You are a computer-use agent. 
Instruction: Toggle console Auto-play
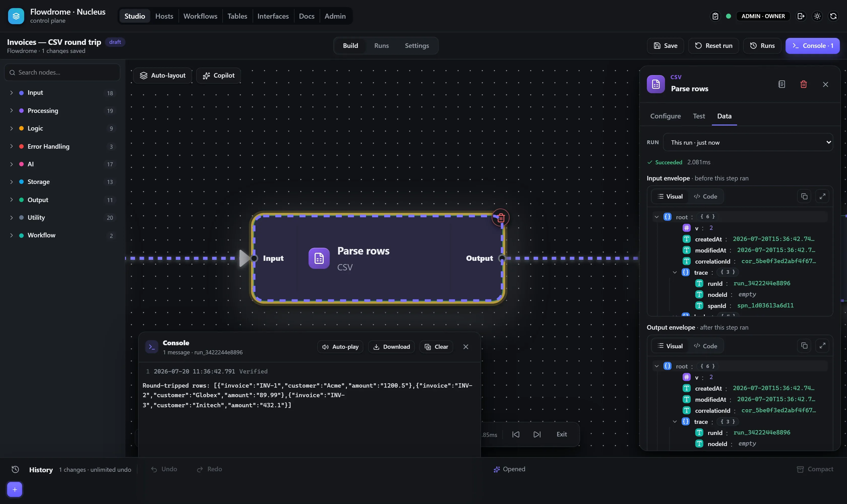(340, 347)
